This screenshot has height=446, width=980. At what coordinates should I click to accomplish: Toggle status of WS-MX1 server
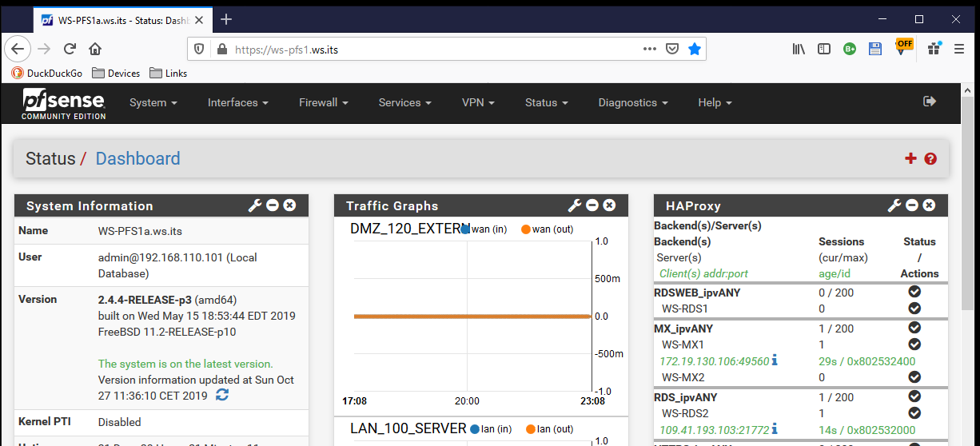pos(914,344)
